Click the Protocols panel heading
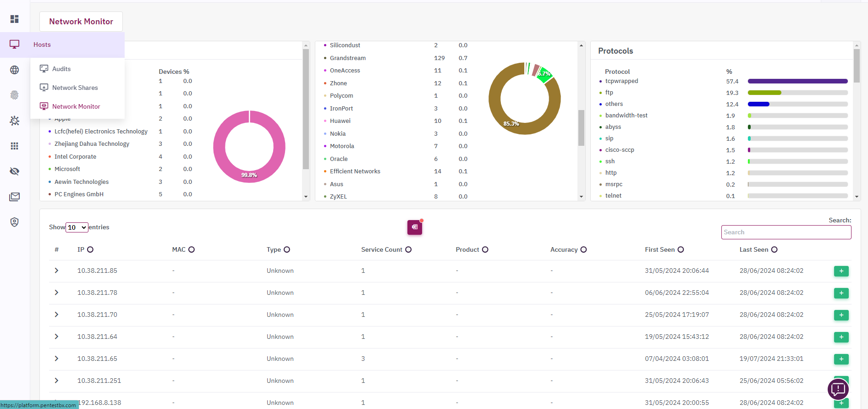This screenshot has width=868, height=409. (615, 51)
